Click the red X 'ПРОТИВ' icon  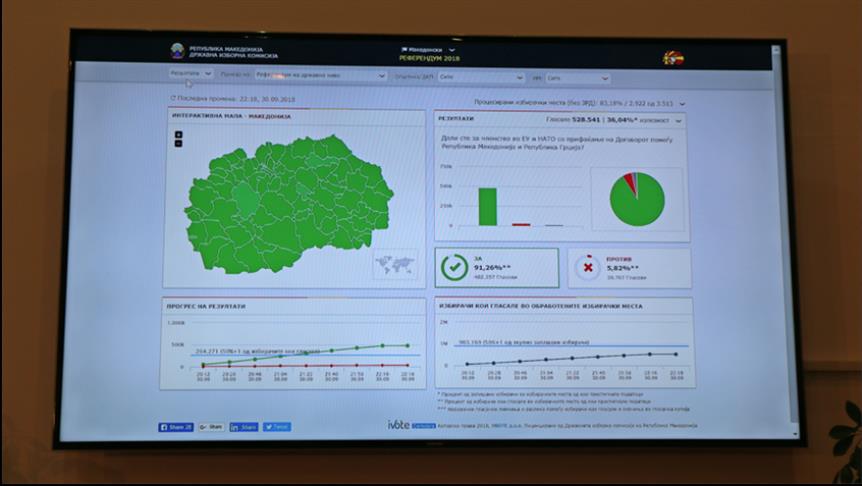pos(588,267)
